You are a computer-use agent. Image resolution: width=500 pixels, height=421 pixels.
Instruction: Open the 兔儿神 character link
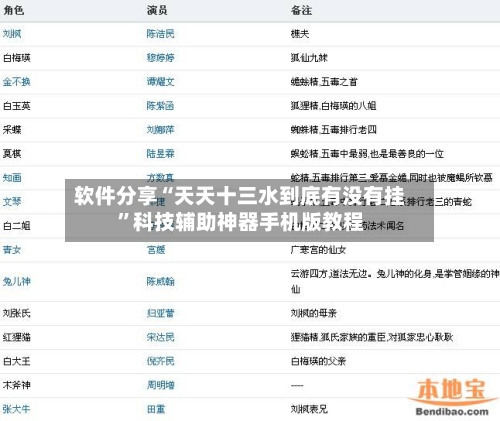tap(17, 282)
